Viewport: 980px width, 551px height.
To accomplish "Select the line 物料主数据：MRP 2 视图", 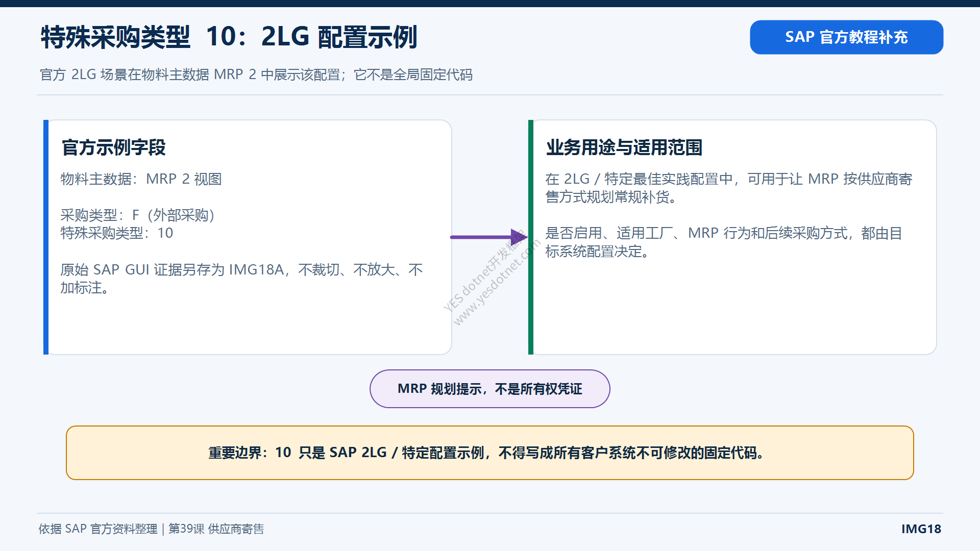I will (141, 179).
